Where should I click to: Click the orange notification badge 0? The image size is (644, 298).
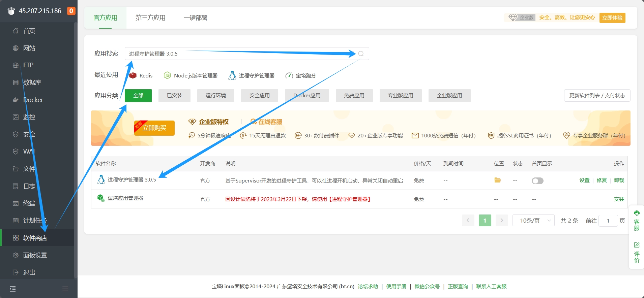pos(71,11)
